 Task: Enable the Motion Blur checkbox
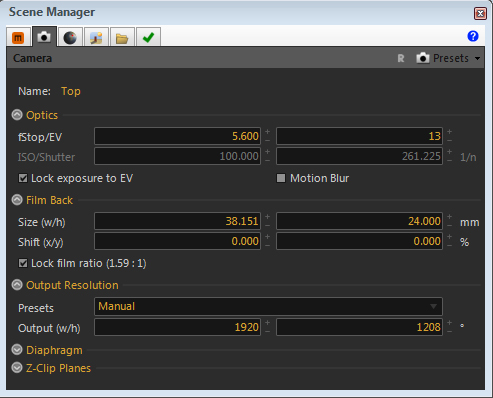pos(281,178)
